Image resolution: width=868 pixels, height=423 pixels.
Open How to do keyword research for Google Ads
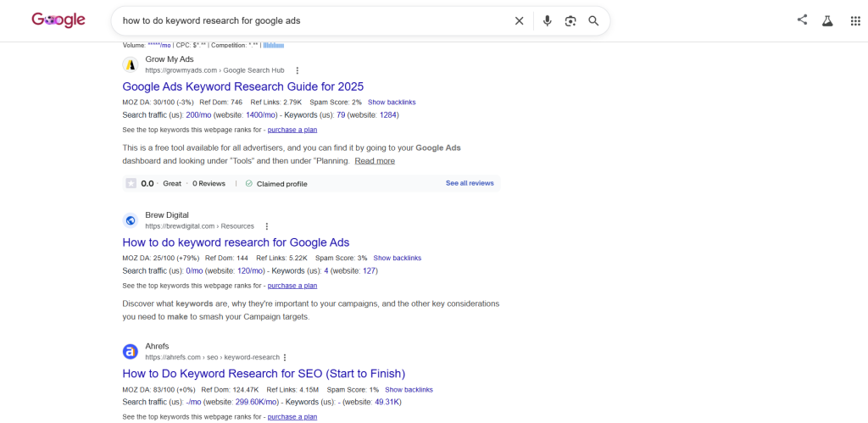(236, 242)
